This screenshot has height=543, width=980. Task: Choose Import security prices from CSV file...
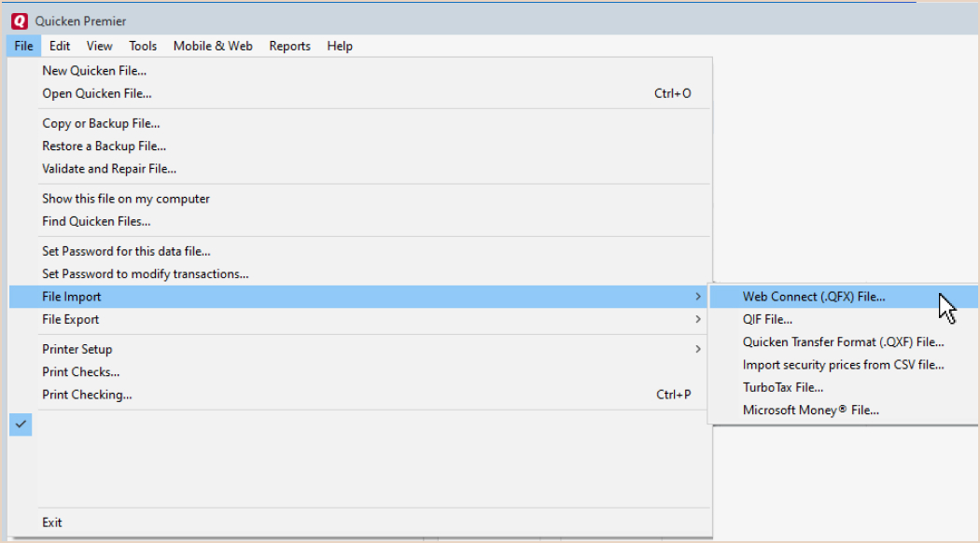tap(843, 365)
